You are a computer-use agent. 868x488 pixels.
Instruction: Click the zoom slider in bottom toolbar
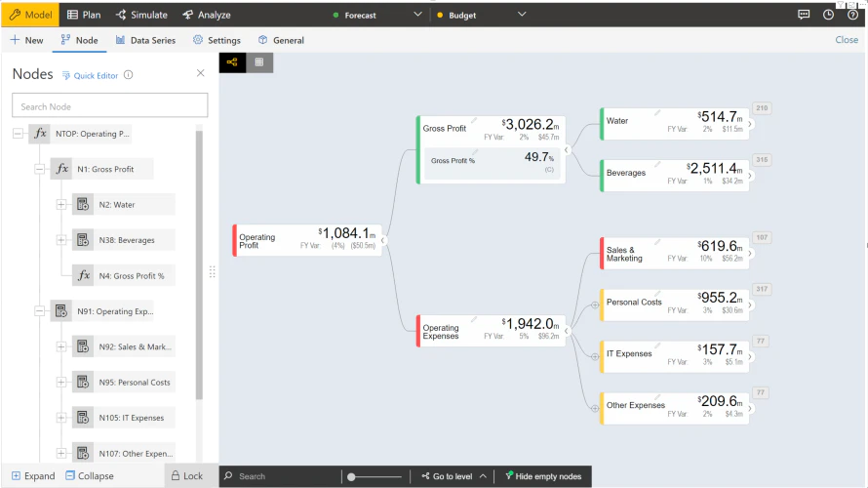click(x=375, y=476)
